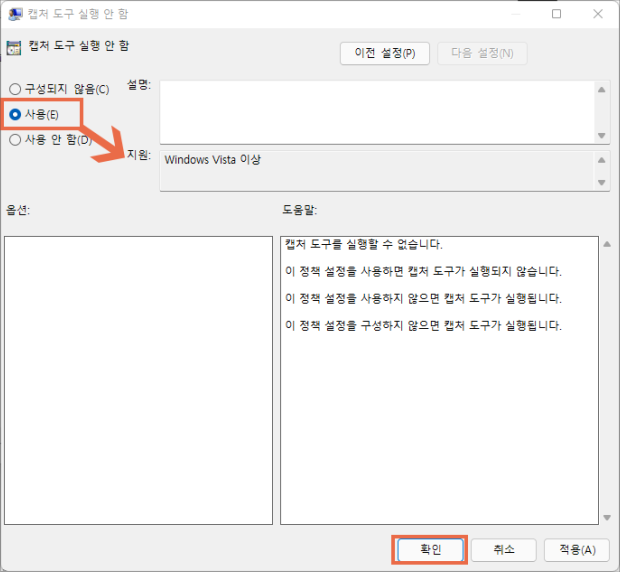Click help text '캡처 도구를 실행할 수 없습니다.'
The image size is (620, 572).
coord(364,244)
